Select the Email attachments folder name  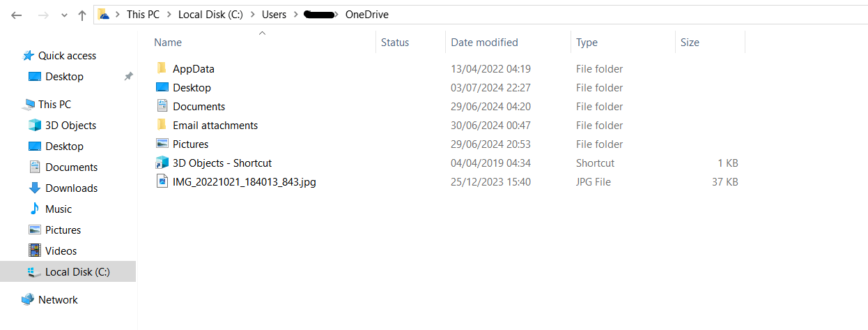click(215, 126)
